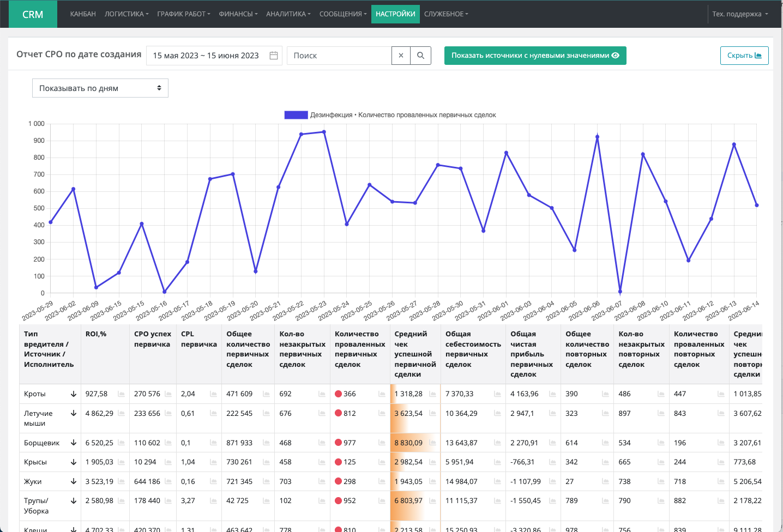Clear the search with the X button
783x532 pixels.
pyautogui.click(x=401, y=56)
